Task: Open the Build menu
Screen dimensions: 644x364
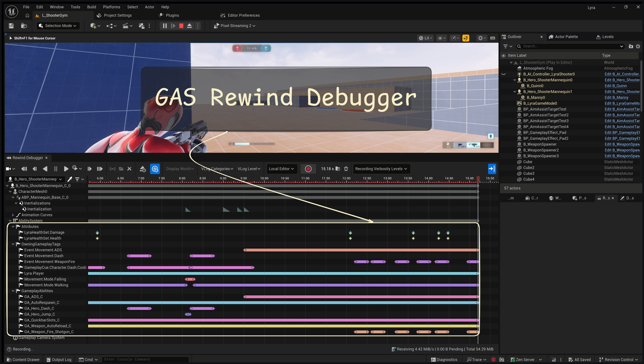Action: coord(91,7)
